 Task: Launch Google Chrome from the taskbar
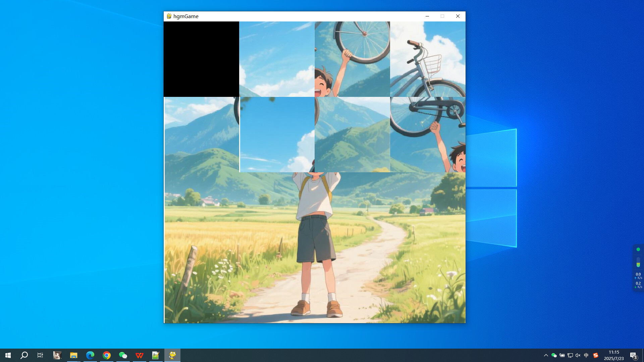(x=106, y=355)
